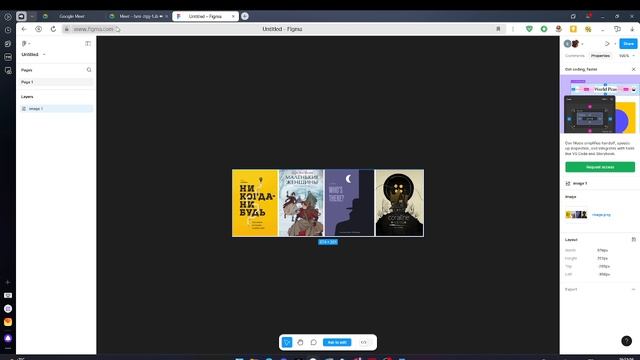Expand the Export section
The width and height of the screenshot is (640, 360).
click(633, 289)
